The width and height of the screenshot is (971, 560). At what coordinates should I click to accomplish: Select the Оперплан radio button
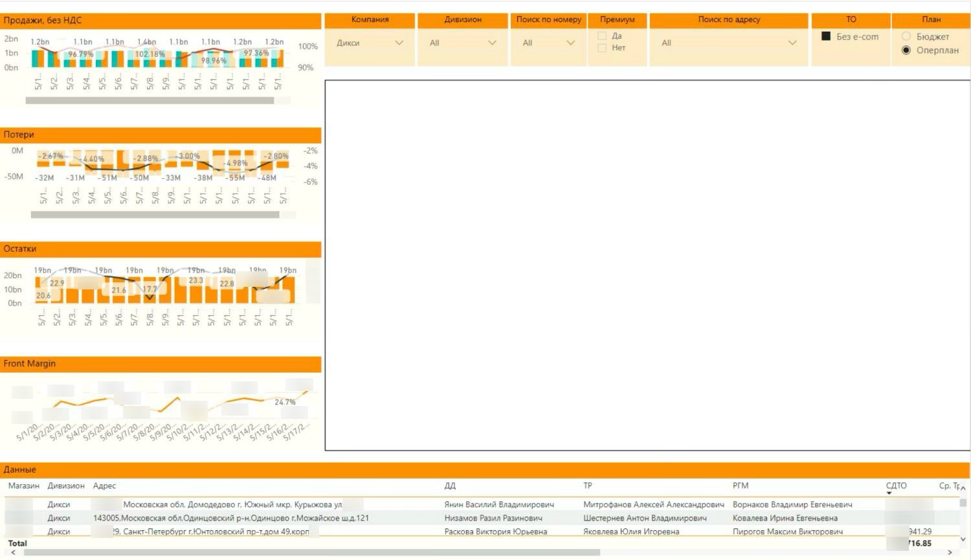pos(906,50)
